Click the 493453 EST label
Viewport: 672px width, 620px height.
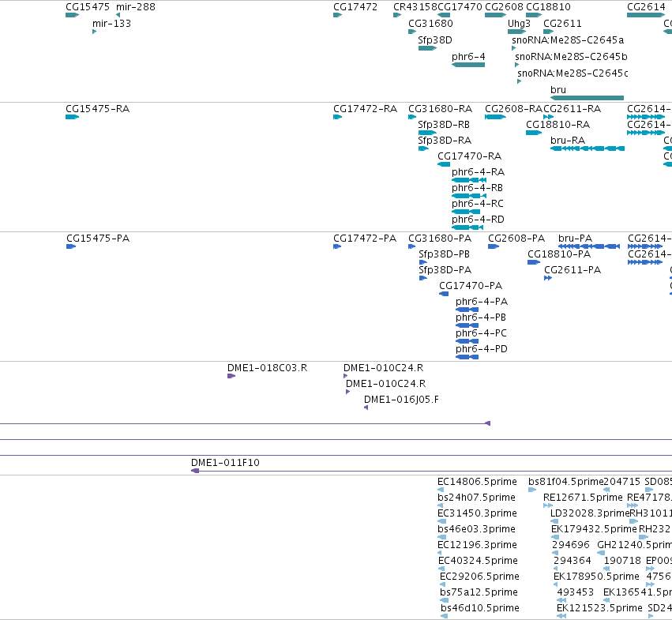(x=575, y=592)
